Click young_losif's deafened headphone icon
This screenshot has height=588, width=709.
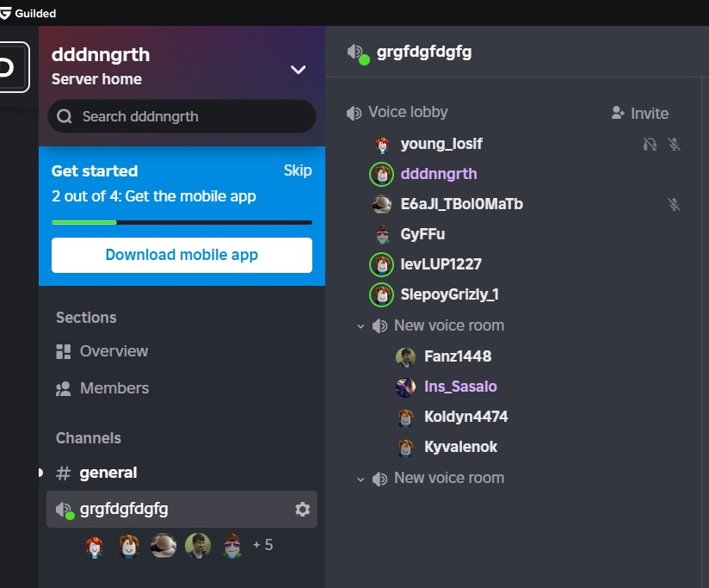(650, 145)
